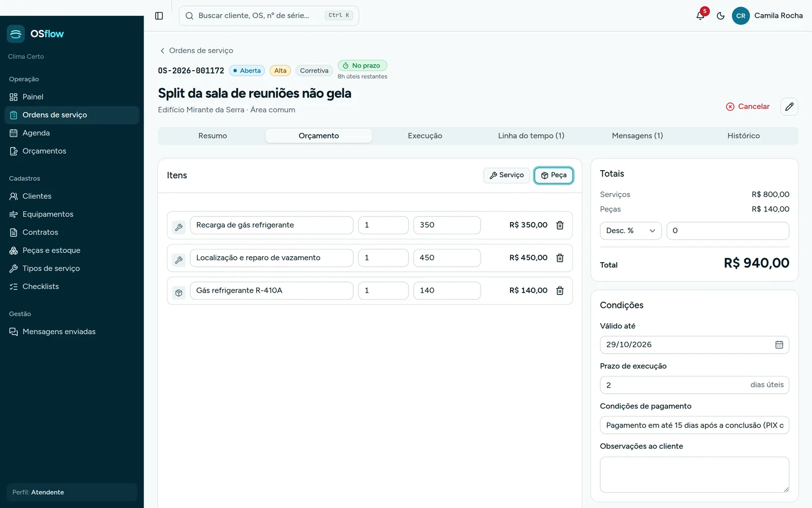Open Contratos in sidebar
The height and width of the screenshot is (508, 812).
click(x=72, y=232)
